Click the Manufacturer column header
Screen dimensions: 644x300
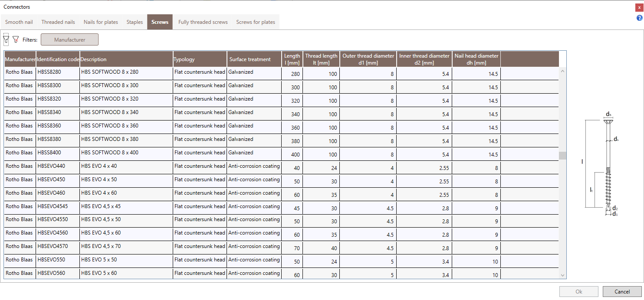pos(20,59)
